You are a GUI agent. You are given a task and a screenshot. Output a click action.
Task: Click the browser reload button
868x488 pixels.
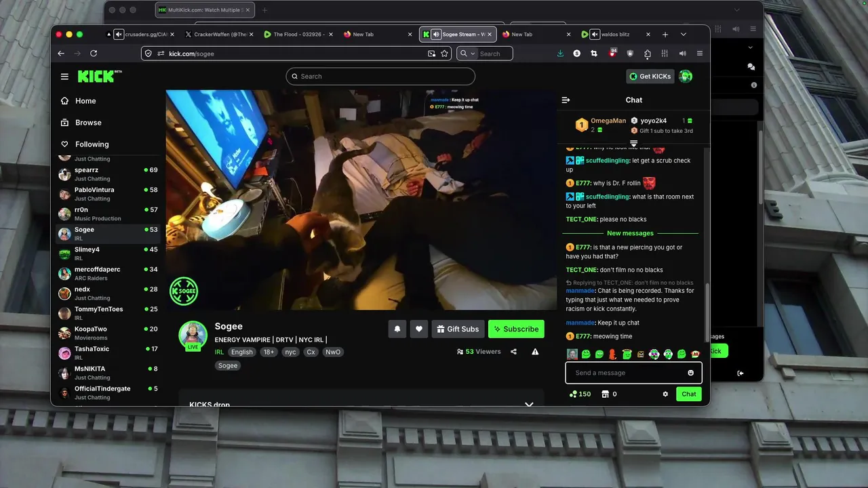coord(94,54)
